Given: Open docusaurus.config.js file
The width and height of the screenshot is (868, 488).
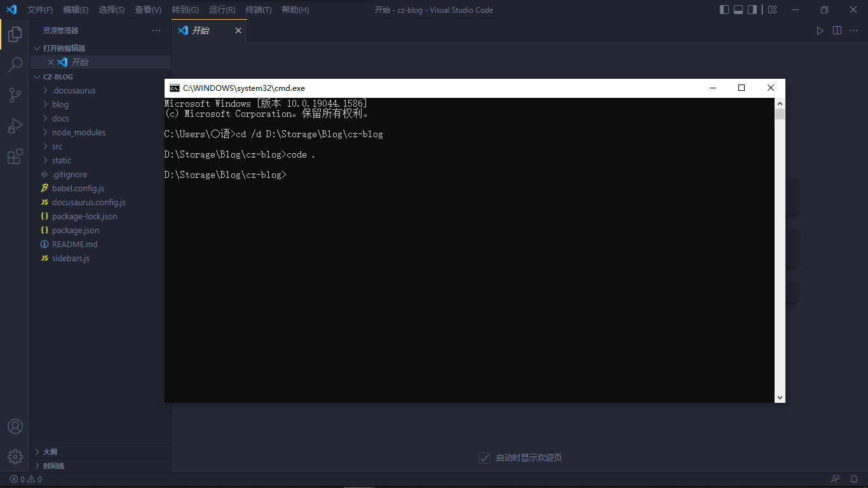Looking at the screenshot, I should click(x=101, y=202).
